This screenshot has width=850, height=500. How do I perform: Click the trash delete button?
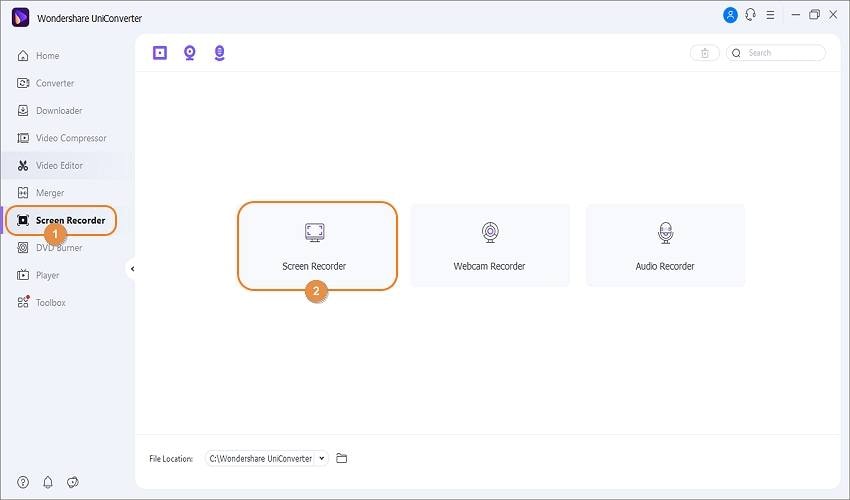(x=705, y=53)
